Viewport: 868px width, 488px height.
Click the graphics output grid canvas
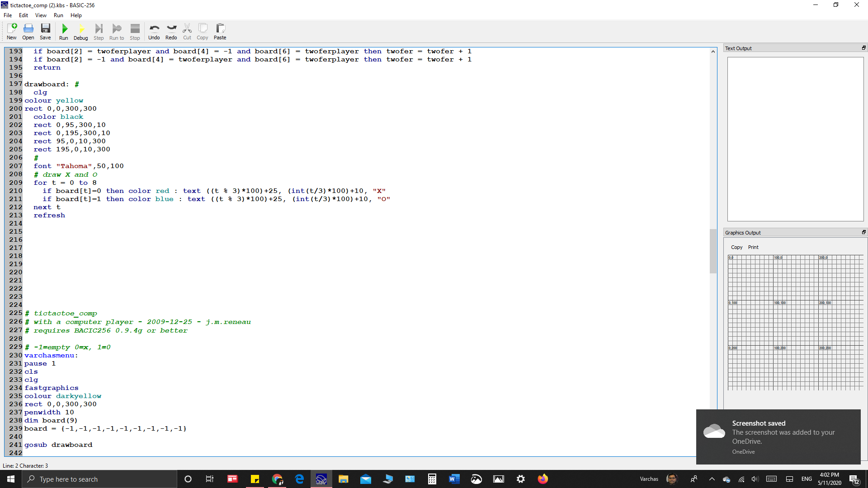point(795,322)
